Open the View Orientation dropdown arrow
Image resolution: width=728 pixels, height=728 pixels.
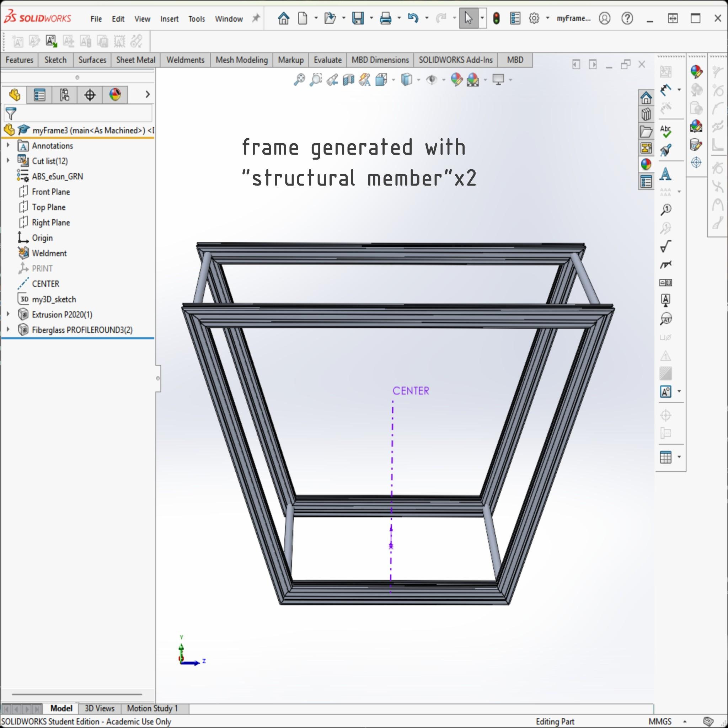(x=394, y=80)
